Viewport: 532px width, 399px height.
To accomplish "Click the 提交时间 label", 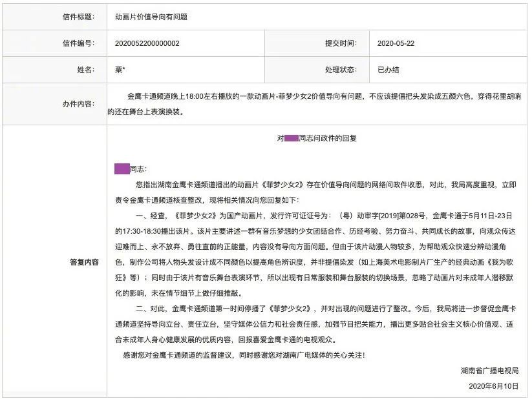I will click(x=341, y=43).
